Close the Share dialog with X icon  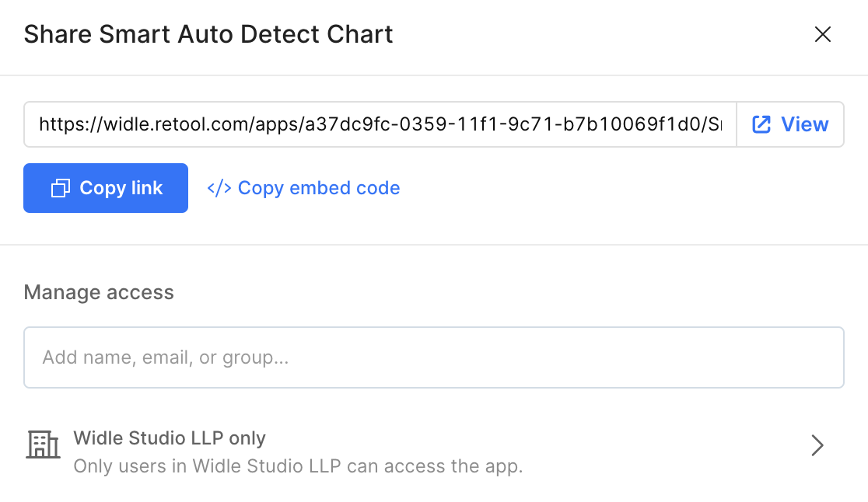pos(822,34)
